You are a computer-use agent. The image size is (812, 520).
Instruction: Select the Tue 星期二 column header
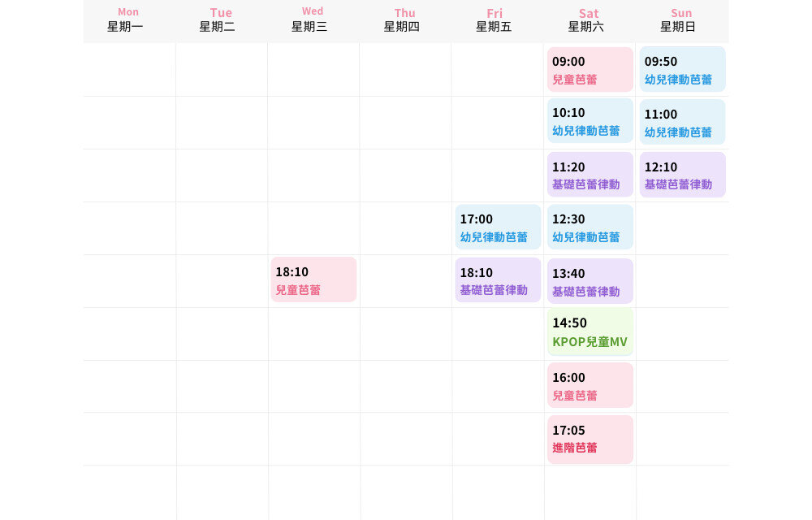coord(221,20)
